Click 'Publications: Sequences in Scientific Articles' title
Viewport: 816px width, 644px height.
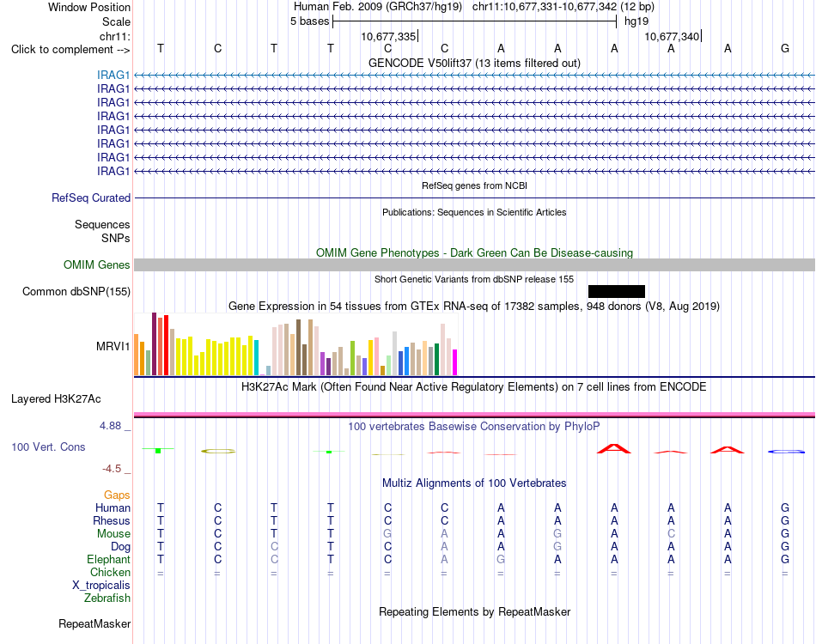pyautogui.click(x=474, y=212)
